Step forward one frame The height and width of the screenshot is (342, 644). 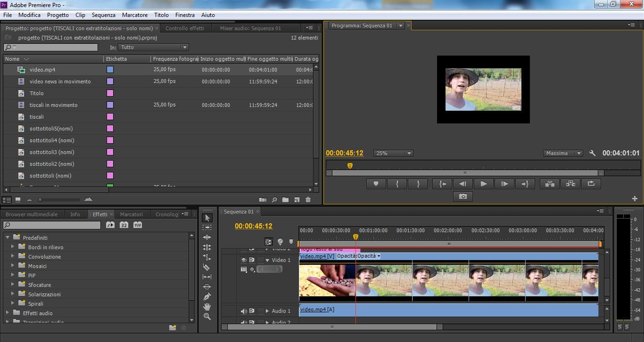pos(504,184)
